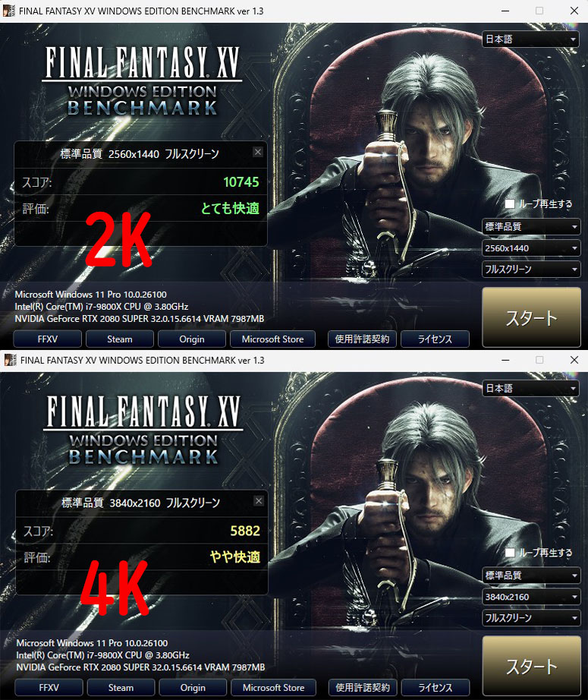Image resolution: width=588 pixels, height=700 pixels.
Task: Open 日本語 language dropdown in upper window
Action: pyautogui.click(x=530, y=39)
